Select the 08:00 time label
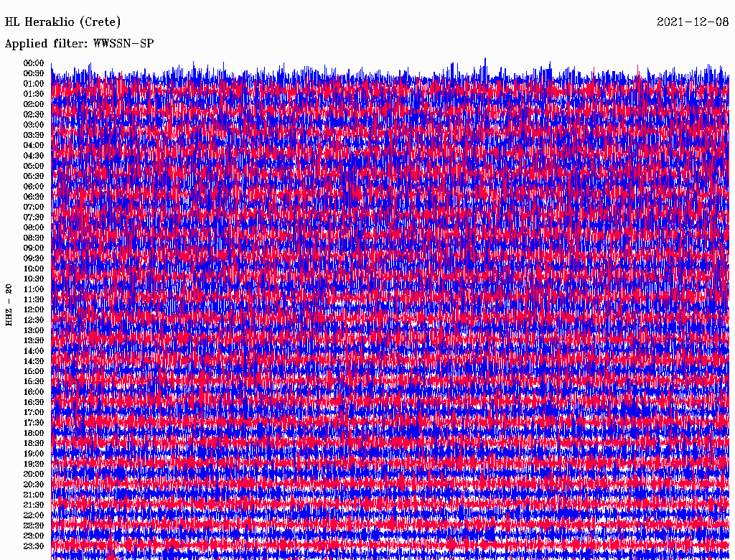Image resolution: width=735 pixels, height=560 pixels. (x=33, y=228)
